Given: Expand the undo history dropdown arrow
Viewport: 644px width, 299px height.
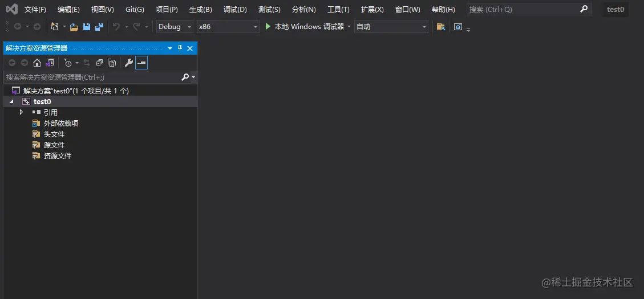Looking at the screenshot, I should tap(127, 27).
